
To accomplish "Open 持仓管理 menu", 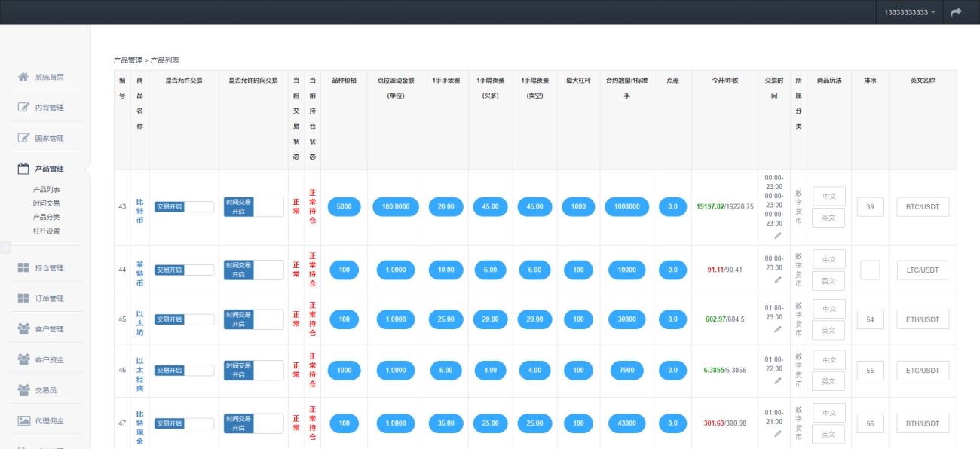I will pyautogui.click(x=49, y=268).
